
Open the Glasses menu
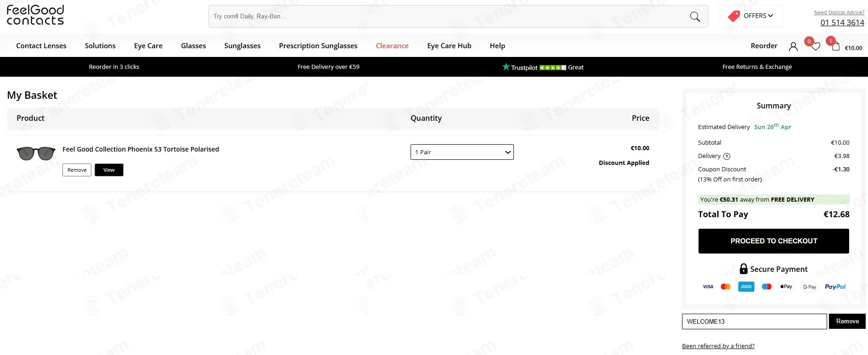tap(193, 46)
